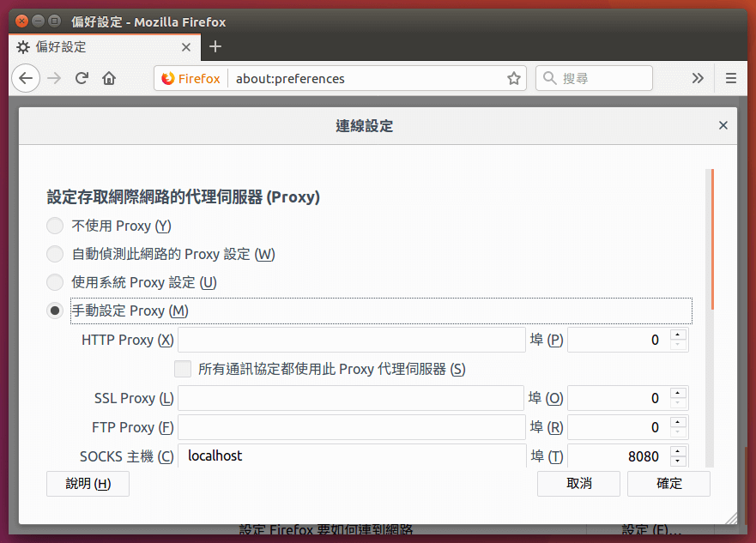Go to the home page

[x=110, y=78]
